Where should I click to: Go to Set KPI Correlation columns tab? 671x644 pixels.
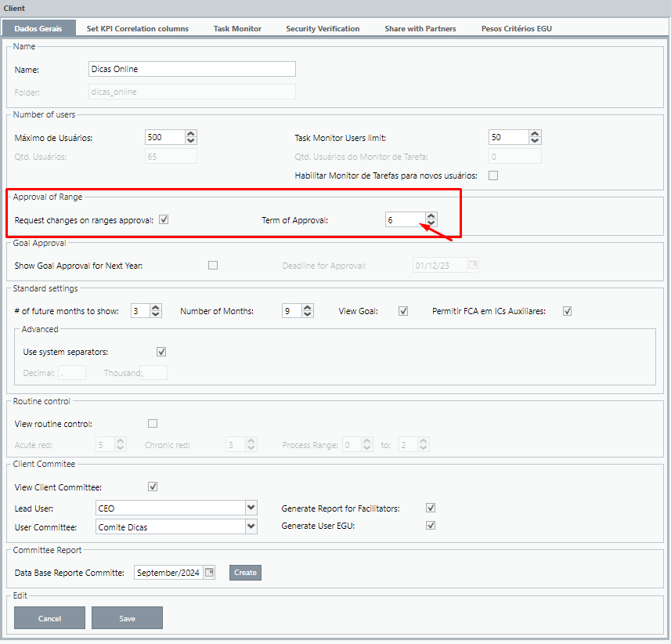[137, 28]
